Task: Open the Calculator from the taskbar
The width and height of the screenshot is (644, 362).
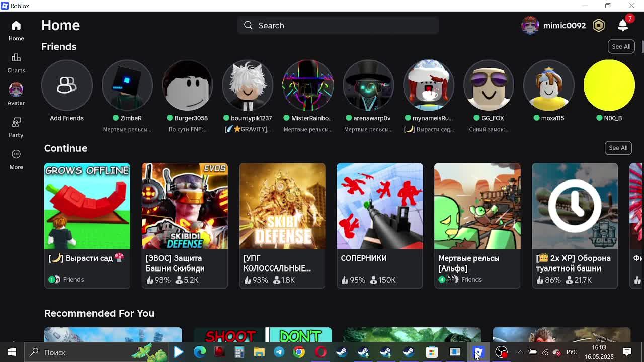Action: (239, 352)
